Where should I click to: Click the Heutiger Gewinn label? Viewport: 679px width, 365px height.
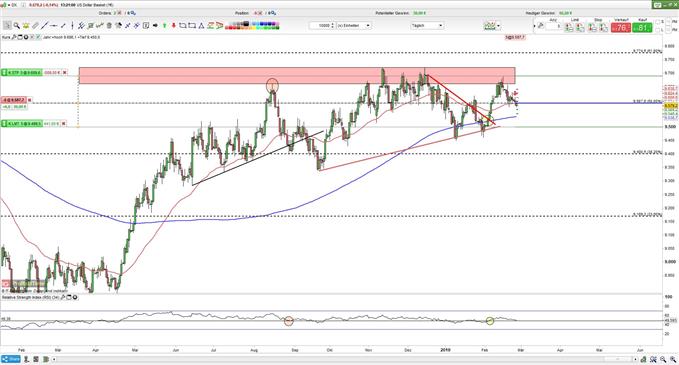541,13
